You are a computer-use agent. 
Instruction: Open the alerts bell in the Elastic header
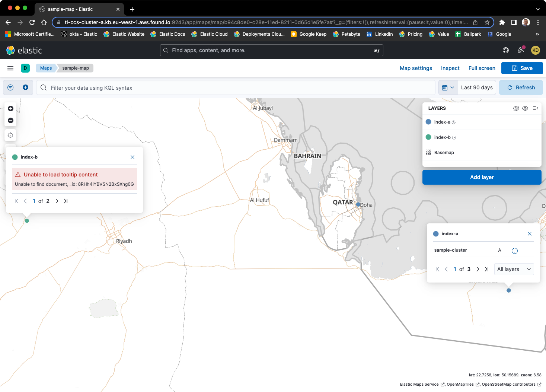click(x=521, y=50)
